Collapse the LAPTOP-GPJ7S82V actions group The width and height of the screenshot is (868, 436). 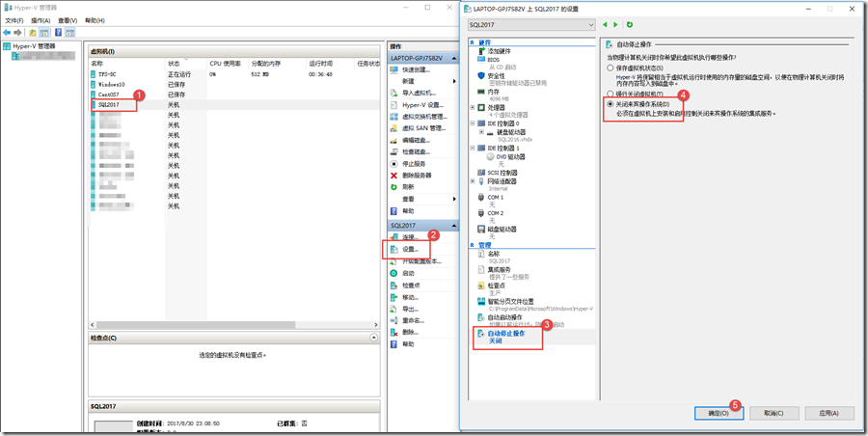[x=454, y=58]
